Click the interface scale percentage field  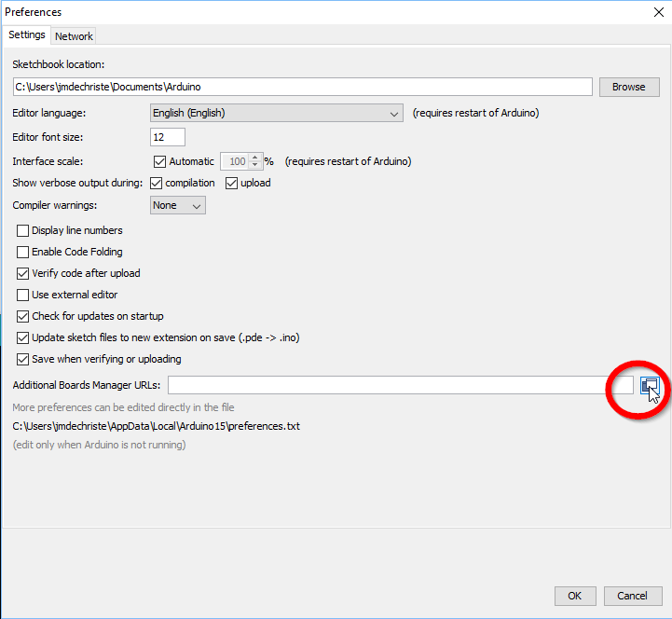point(235,161)
